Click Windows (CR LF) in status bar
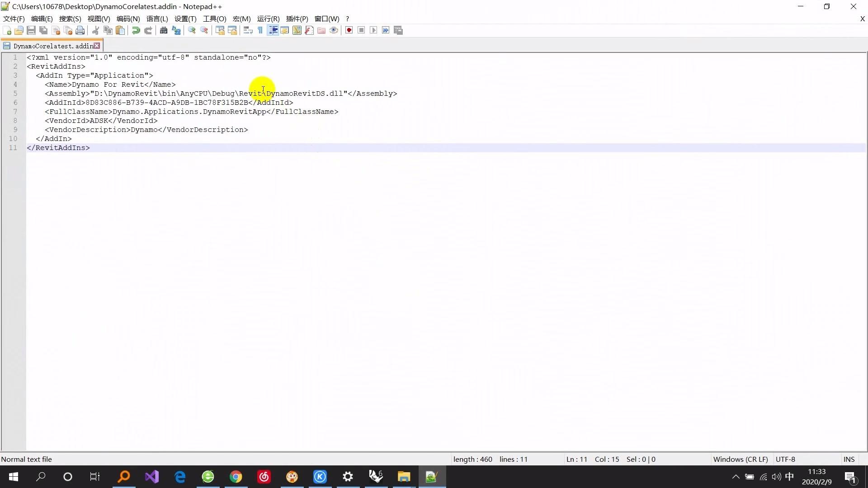The height and width of the screenshot is (488, 868). click(740, 459)
